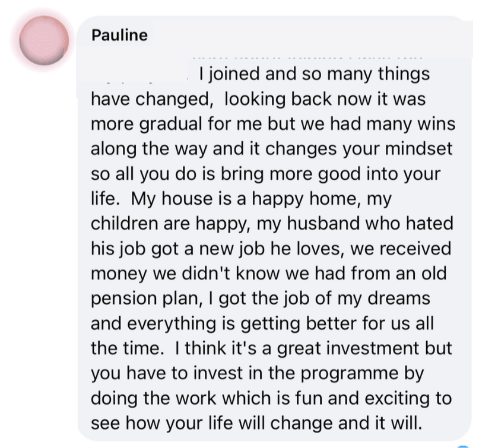Click the phrase 'I joined and so many things'
The height and width of the screenshot is (448, 495).
314,75
